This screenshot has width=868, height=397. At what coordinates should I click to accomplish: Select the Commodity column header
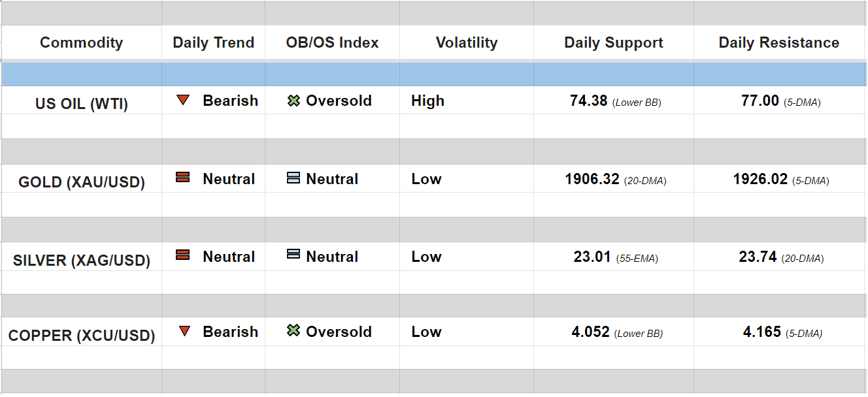(x=81, y=43)
